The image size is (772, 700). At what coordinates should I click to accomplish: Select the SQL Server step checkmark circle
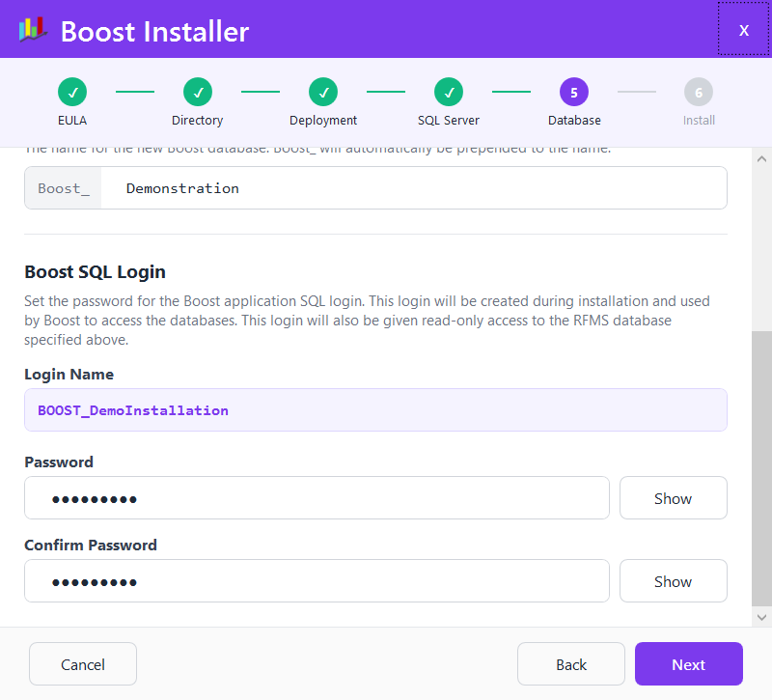point(449,92)
